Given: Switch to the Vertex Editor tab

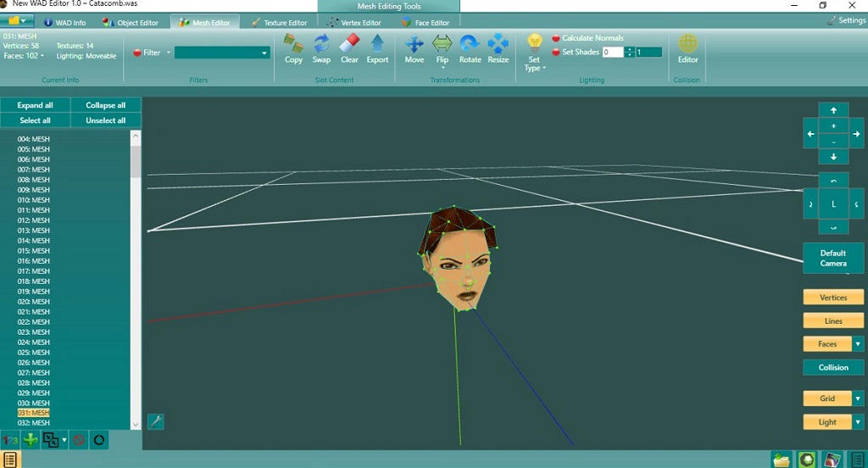Looking at the screenshot, I should [354, 23].
